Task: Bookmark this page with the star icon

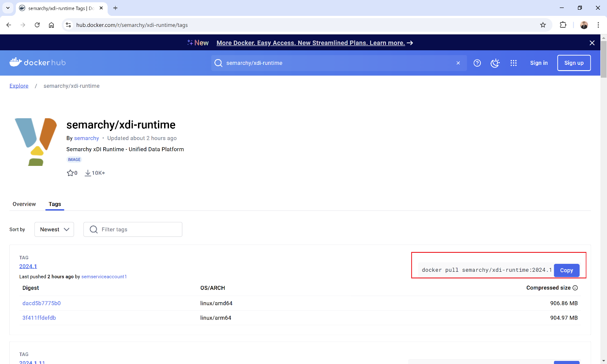Action: (x=543, y=25)
